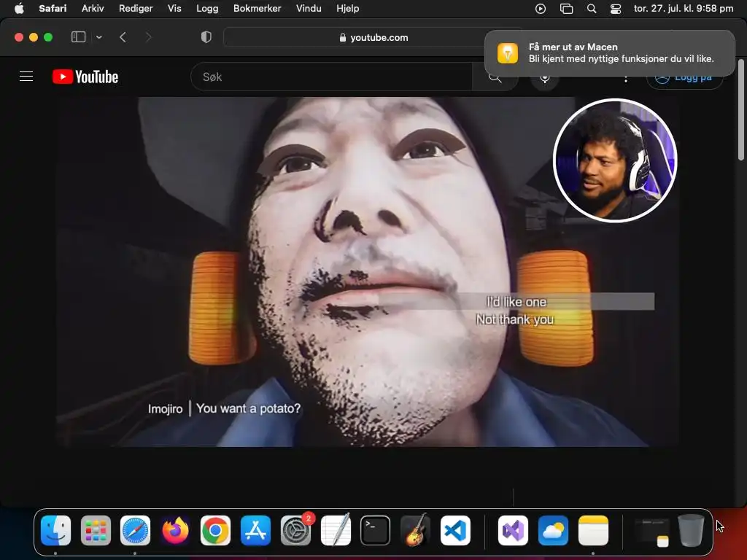Click the YouTube logo to go home
Screen dimensions: 747x560
[x=85, y=77]
